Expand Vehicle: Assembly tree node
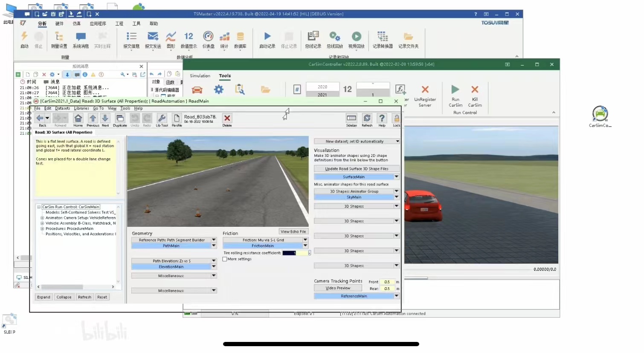 pos(42,223)
